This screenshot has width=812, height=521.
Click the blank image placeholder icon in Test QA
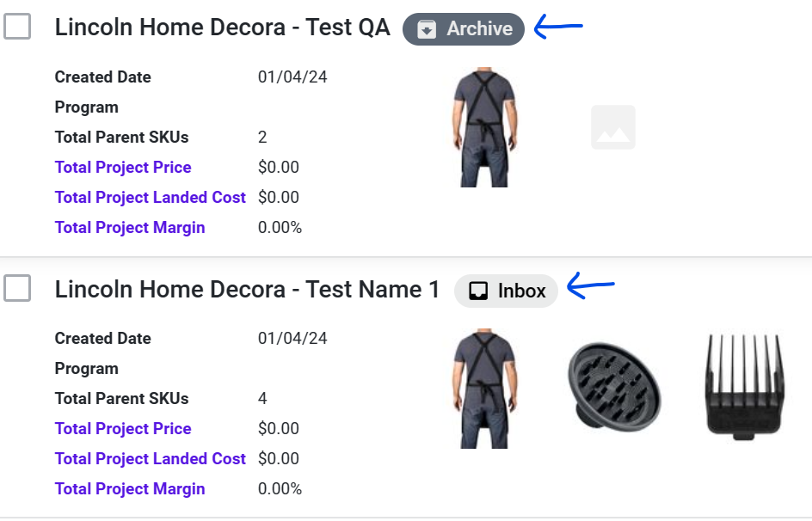(x=613, y=127)
